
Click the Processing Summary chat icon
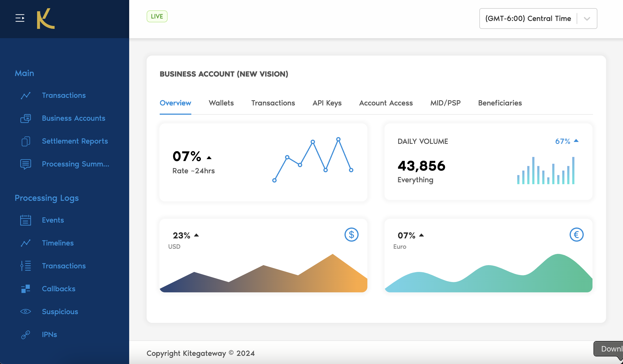tap(26, 164)
